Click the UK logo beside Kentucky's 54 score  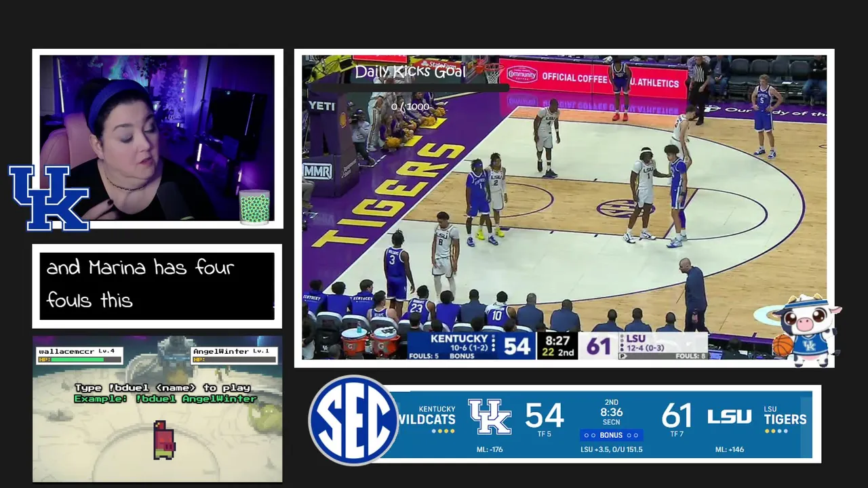tap(490, 417)
